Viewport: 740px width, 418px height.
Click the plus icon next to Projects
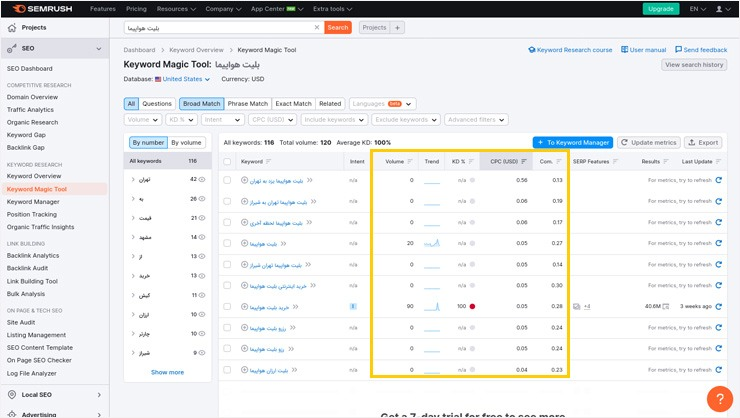[397, 28]
